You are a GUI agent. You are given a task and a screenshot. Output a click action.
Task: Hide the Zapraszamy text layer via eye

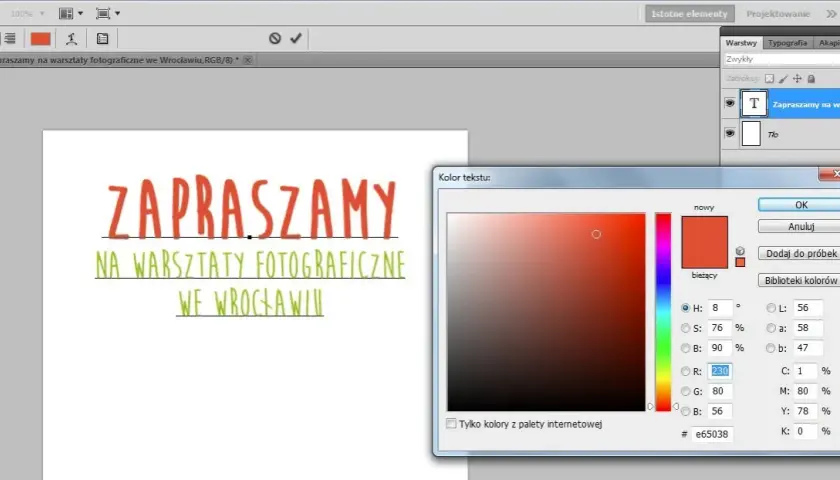pyautogui.click(x=730, y=103)
